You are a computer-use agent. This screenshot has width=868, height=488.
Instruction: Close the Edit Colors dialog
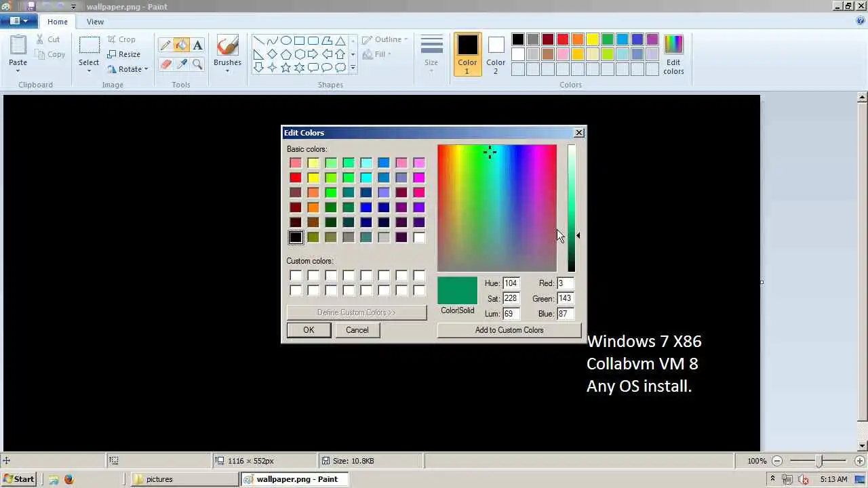click(x=578, y=133)
